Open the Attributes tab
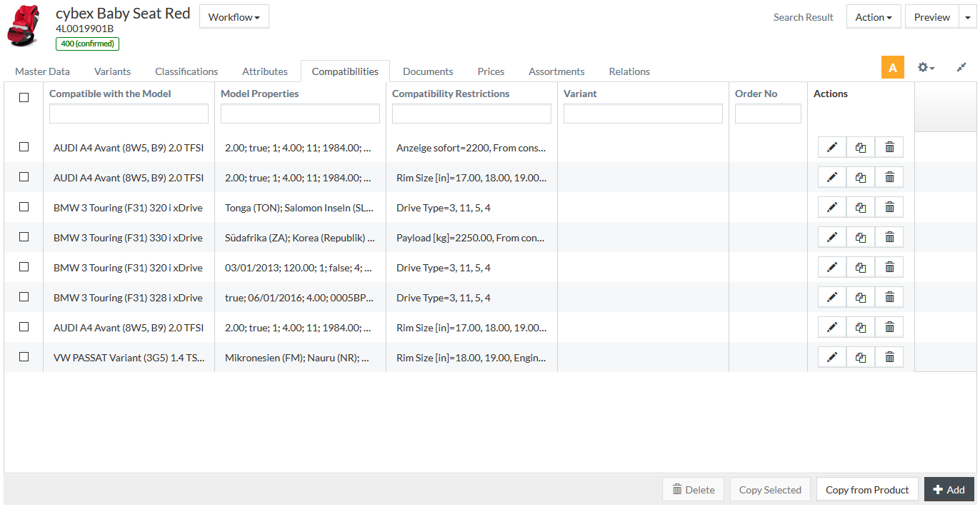This screenshot has height=507, width=980. tap(265, 71)
